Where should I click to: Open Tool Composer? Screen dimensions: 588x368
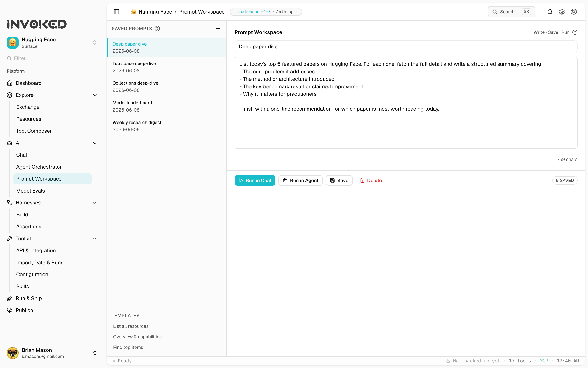pyautogui.click(x=34, y=131)
